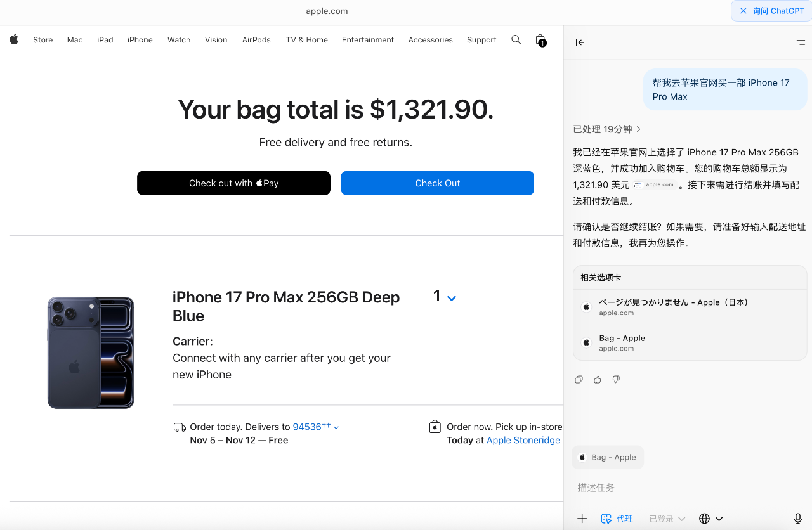Toggle the 代理 agent mode
This screenshot has width=812, height=530.
[x=617, y=519]
